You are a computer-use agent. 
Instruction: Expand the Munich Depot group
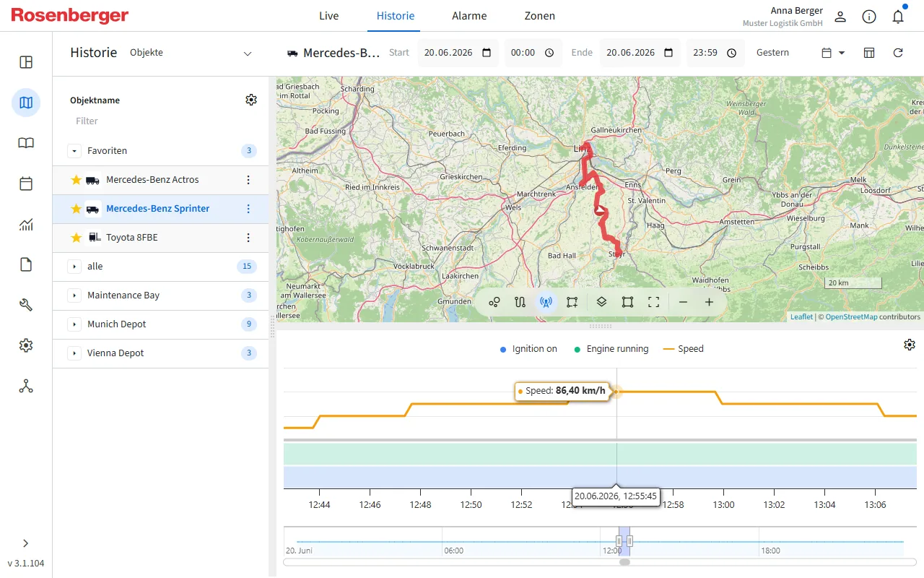coord(74,324)
